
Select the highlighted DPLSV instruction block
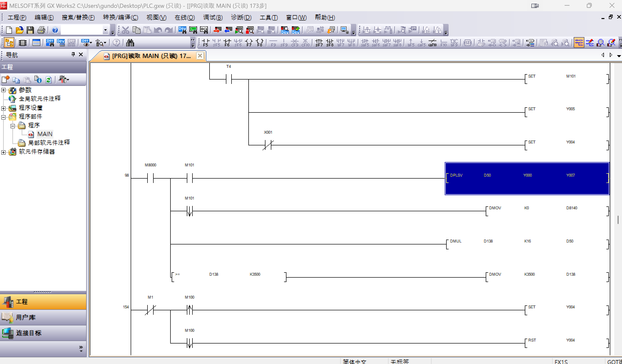click(x=527, y=179)
